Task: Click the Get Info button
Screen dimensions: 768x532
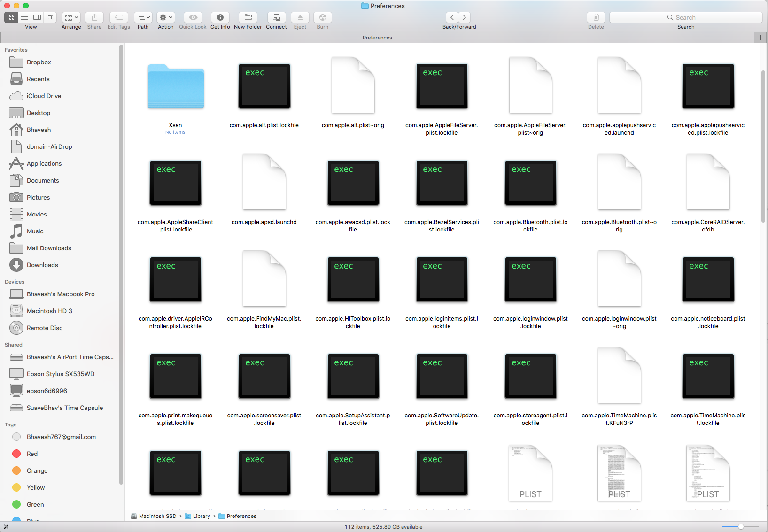Action: tap(220, 17)
